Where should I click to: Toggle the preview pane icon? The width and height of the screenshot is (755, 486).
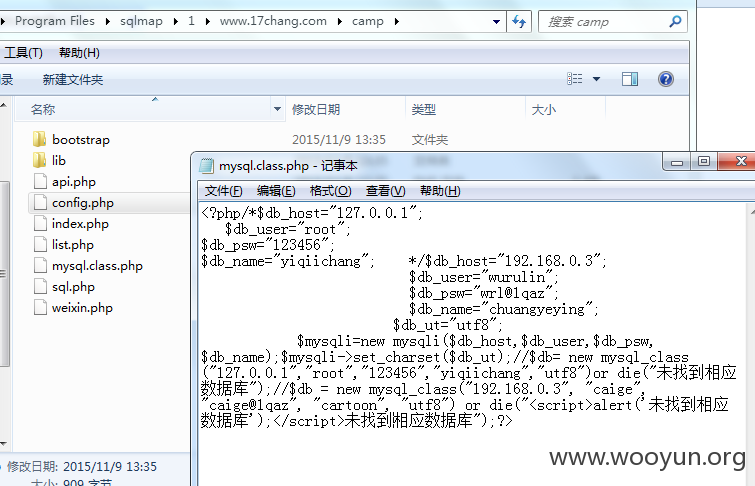[630, 79]
